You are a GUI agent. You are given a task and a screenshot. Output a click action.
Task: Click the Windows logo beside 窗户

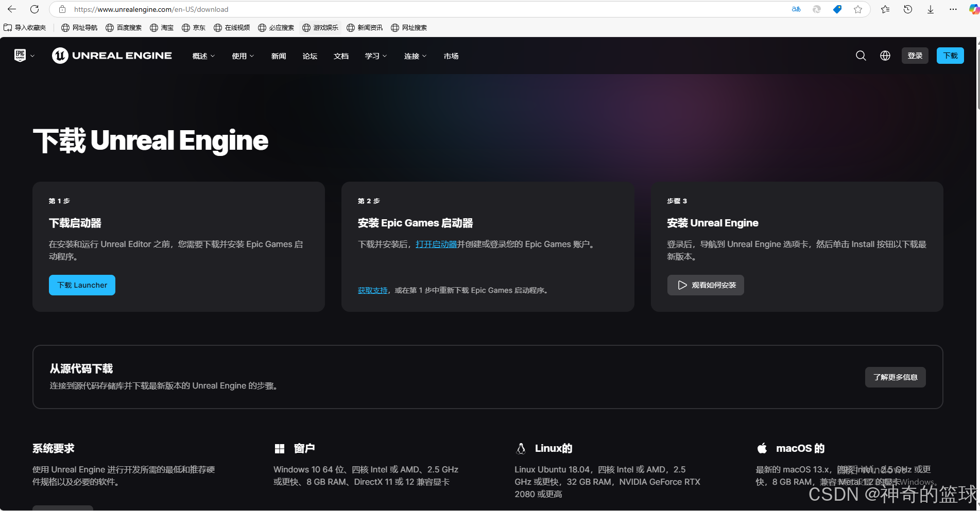(280, 449)
